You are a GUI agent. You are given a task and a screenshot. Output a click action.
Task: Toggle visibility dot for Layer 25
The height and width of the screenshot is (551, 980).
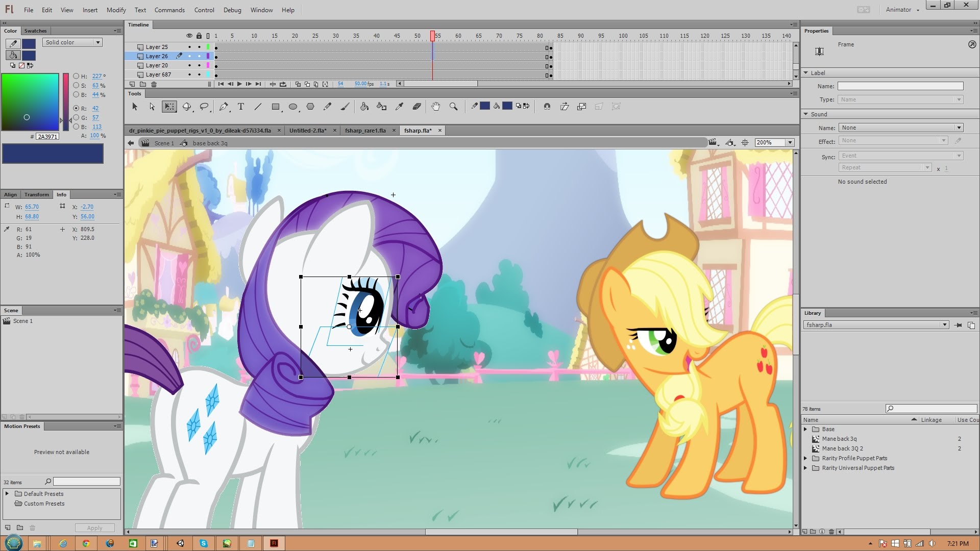pyautogui.click(x=189, y=47)
